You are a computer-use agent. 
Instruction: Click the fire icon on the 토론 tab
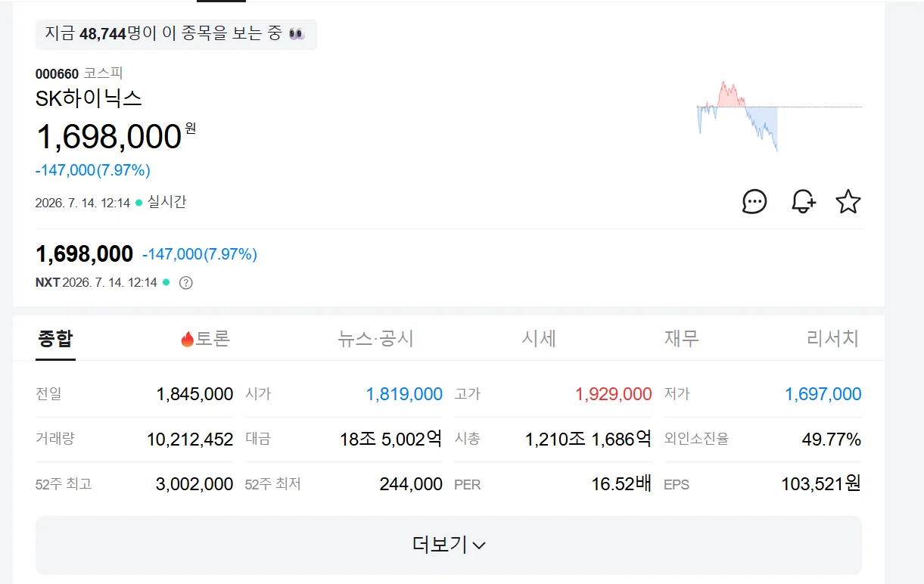[188, 339]
